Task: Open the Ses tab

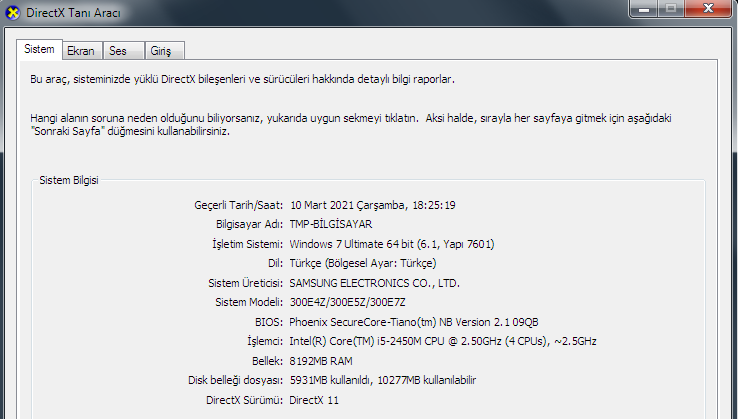Action: tap(123, 51)
